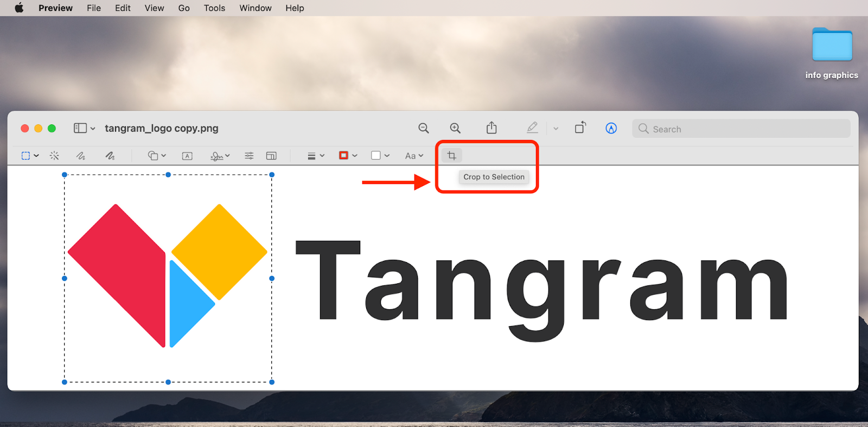The width and height of the screenshot is (868, 427).
Task: Open the Shape Style line thickness button
Action: click(311, 156)
